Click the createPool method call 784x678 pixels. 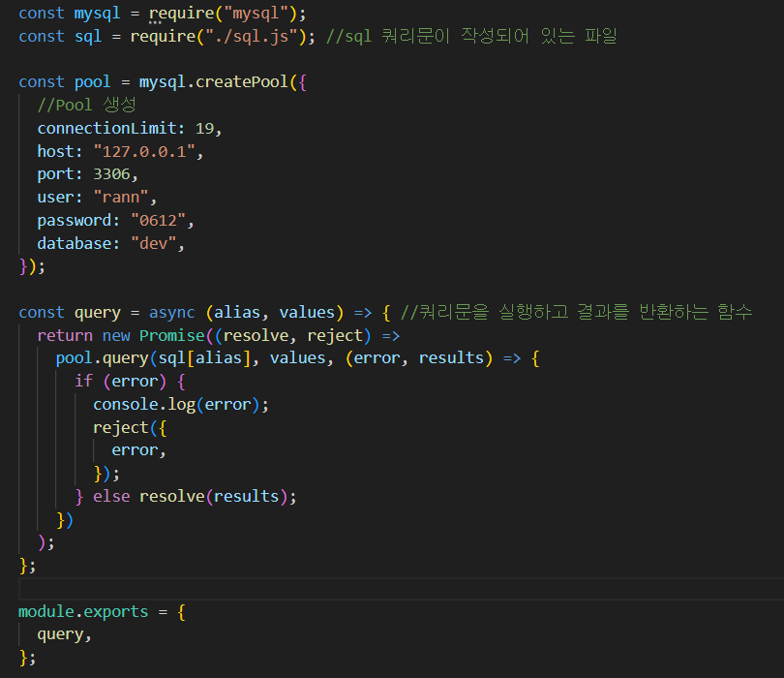click(x=242, y=82)
